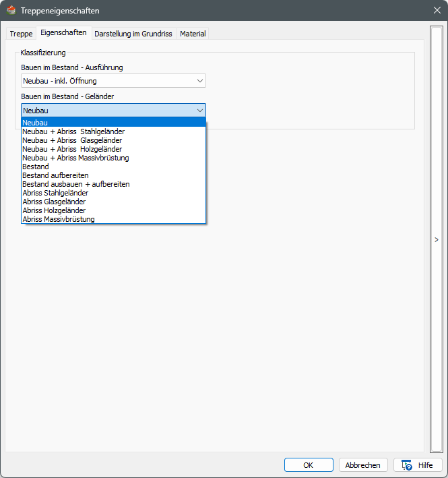Select Abriss Stahlgeländer from dropdown list
This screenshot has width=448, height=478.
pos(55,193)
